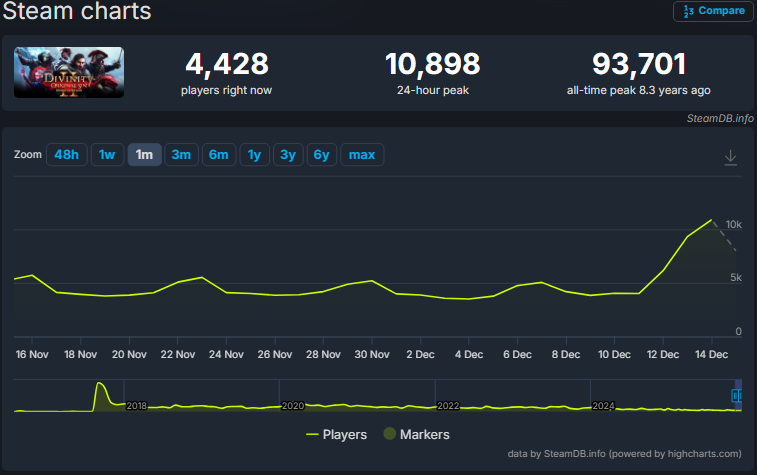Click the 10,898 24-hour peak value

pyautogui.click(x=433, y=64)
